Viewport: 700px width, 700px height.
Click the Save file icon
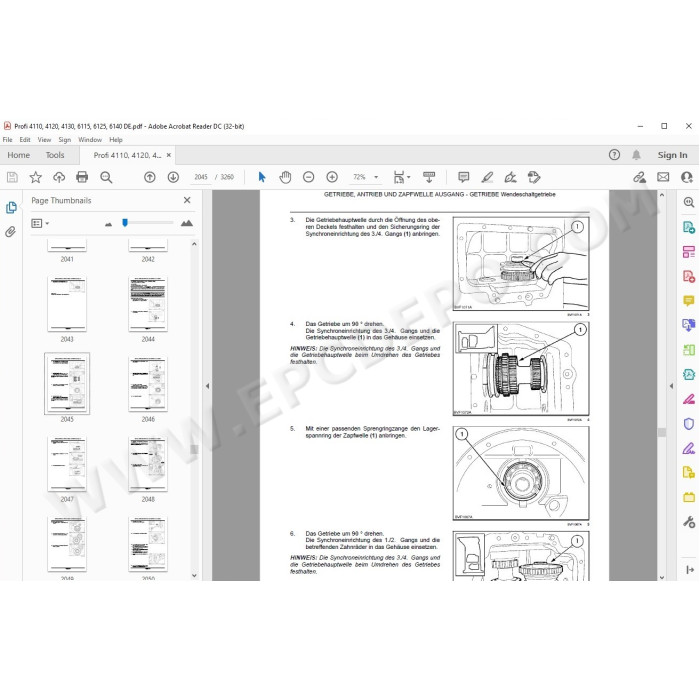click(12, 177)
